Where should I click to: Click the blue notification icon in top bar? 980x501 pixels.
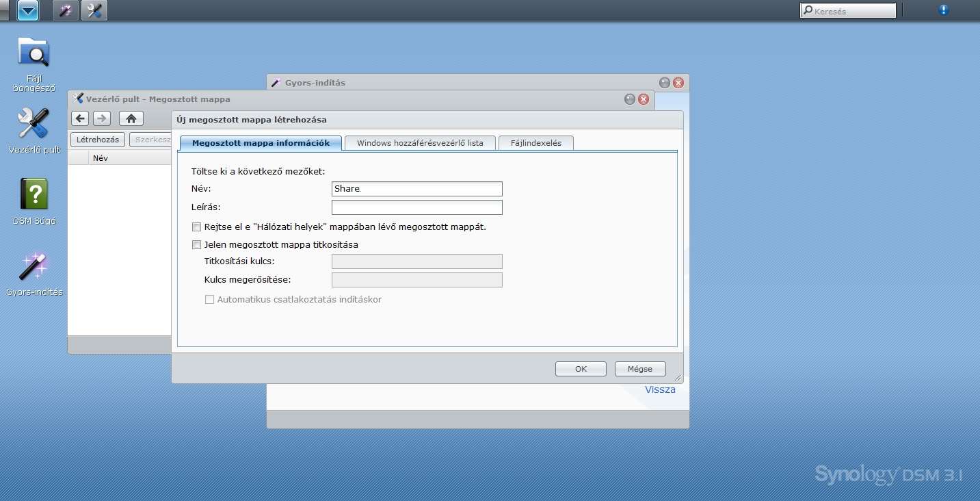tap(944, 10)
